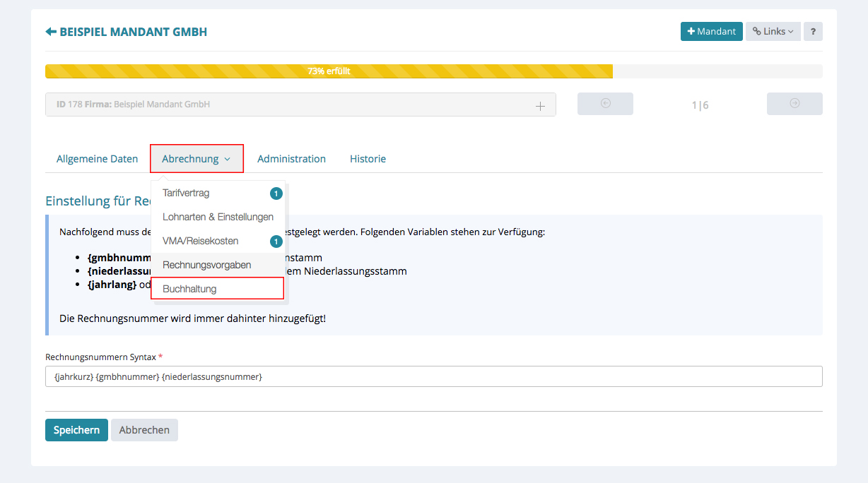868x483 pixels.
Task: Expand the Links dropdown
Action: (x=773, y=32)
